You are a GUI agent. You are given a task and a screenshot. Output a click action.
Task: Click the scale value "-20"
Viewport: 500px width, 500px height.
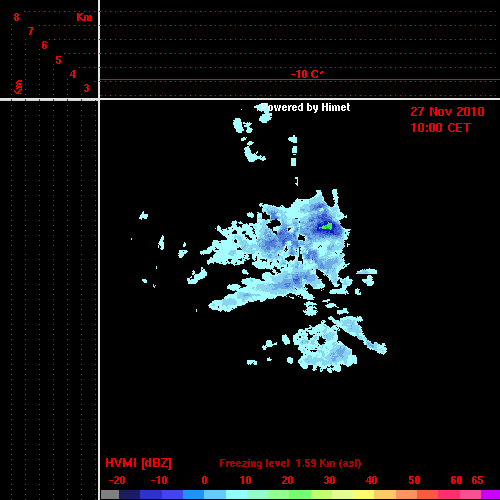point(117,480)
